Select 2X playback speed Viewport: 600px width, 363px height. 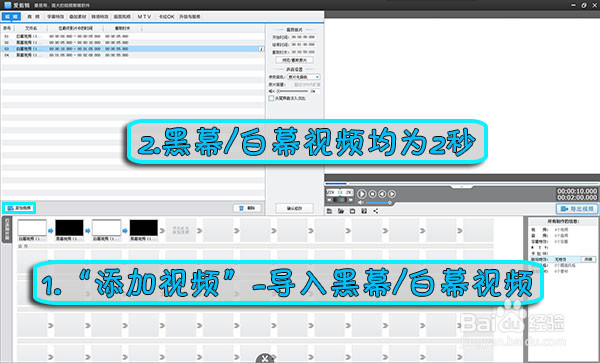pyautogui.click(x=349, y=192)
